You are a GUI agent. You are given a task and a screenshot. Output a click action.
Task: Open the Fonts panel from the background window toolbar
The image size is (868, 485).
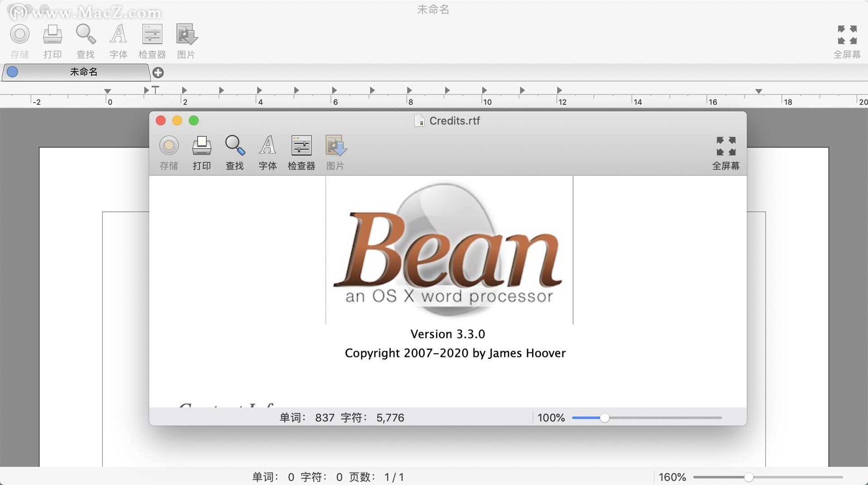click(118, 35)
